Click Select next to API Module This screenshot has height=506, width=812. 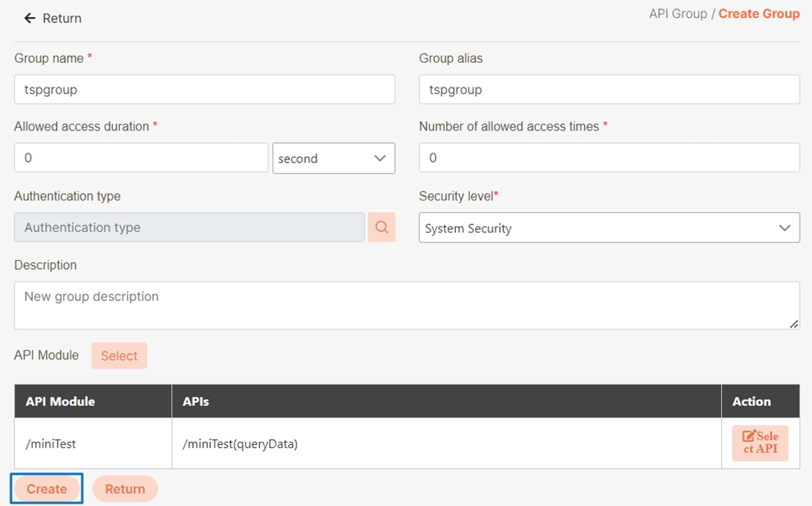coord(119,355)
